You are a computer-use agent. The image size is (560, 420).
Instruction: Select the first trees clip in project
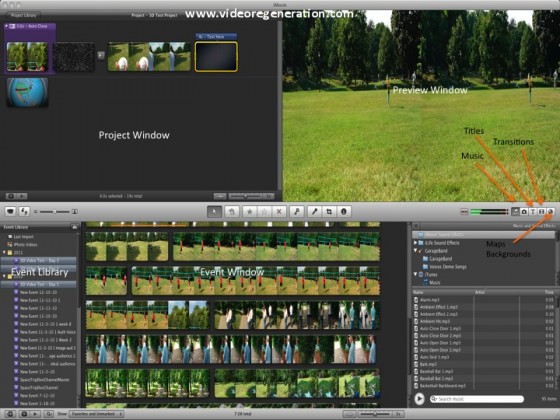click(27, 56)
